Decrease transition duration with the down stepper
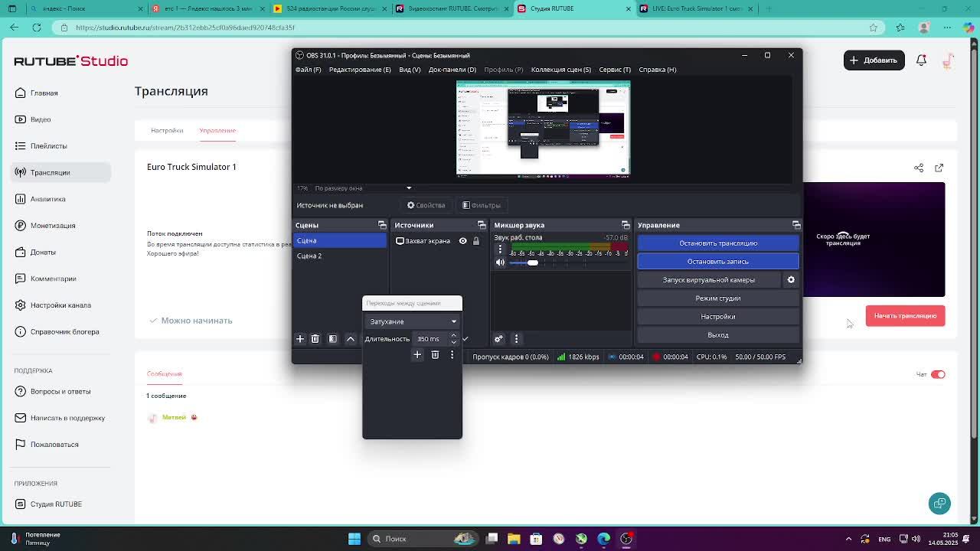The width and height of the screenshot is (980, 551). click(x=453, y=342)
